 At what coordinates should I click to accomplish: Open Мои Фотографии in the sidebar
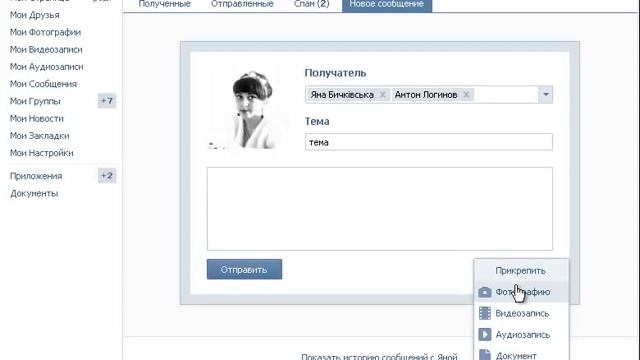(45, 32)
